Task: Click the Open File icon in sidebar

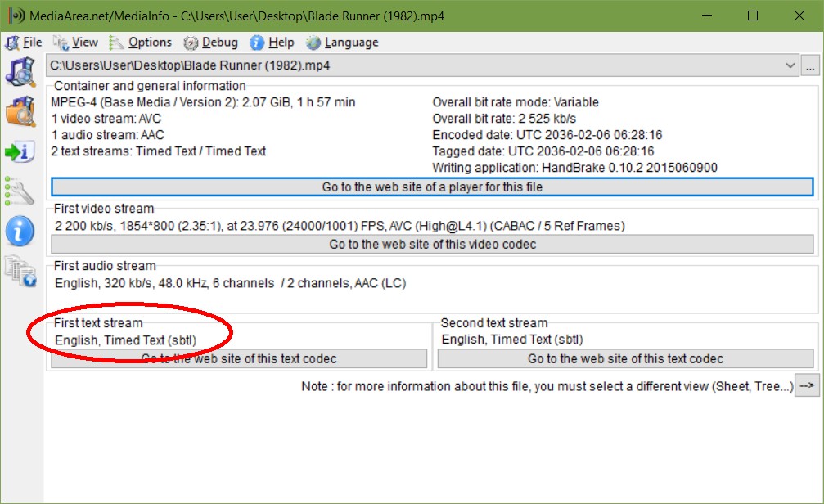Action: (x=20, y=72)
